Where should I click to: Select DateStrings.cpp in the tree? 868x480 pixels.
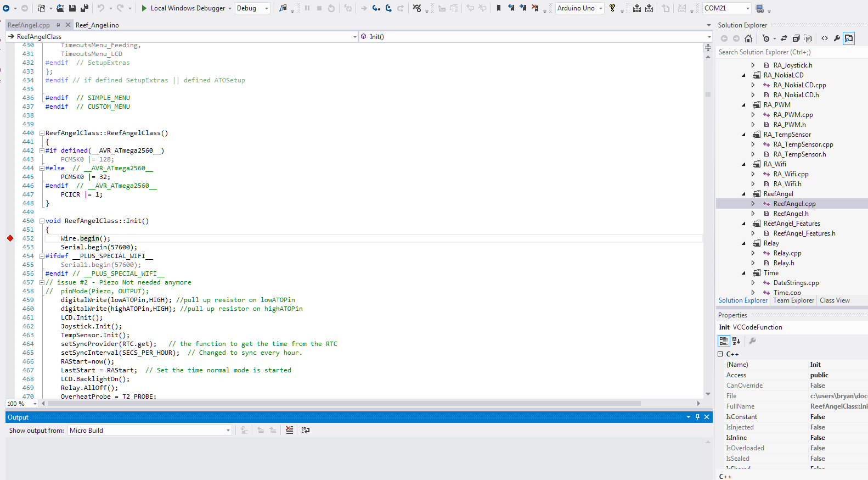796,283
